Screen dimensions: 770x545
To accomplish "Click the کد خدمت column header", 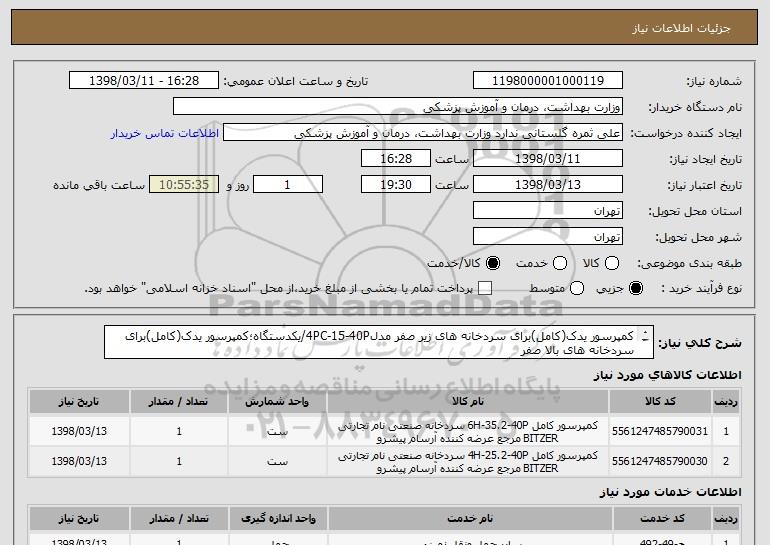I will click(x=662, y=518).
